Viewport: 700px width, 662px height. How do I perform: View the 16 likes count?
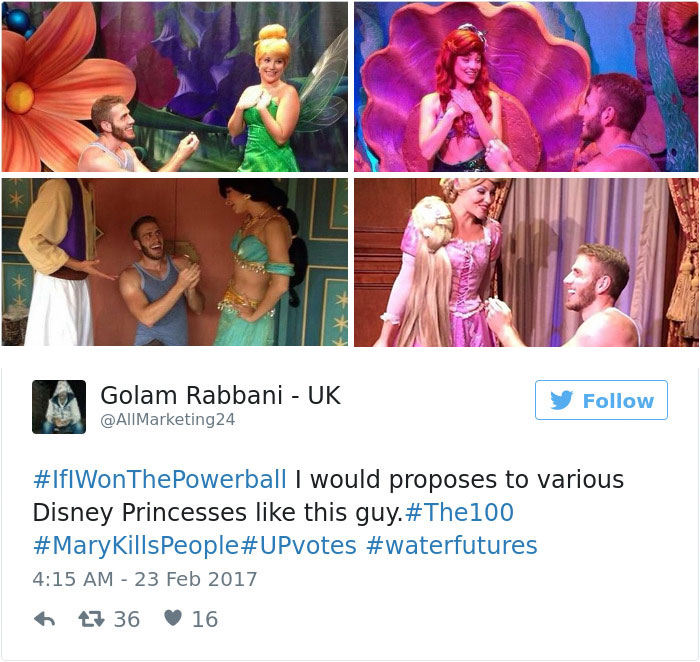pyautogui.click(x=205, y=620)
